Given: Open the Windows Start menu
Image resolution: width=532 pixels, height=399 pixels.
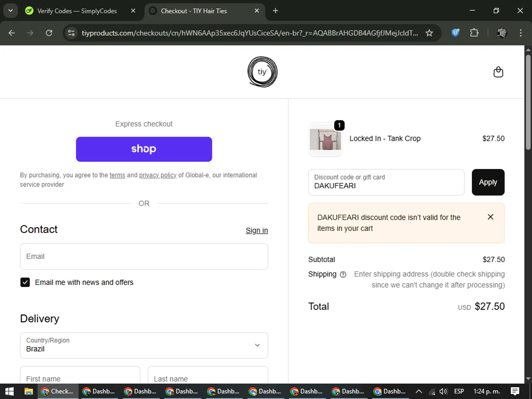Looking at the screenshot, I should tap(10, 392).
